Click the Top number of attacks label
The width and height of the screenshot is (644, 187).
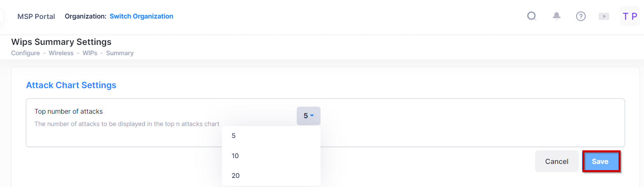tap(69, 111)
